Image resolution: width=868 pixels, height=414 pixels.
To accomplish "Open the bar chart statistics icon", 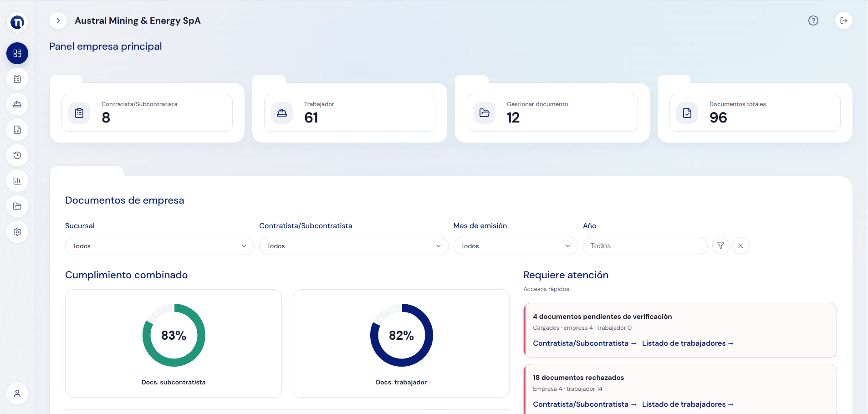I will pos(17,181).
